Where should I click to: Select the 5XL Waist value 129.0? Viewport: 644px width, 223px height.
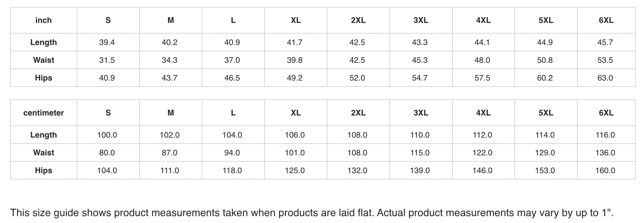(x=545, y=153)
